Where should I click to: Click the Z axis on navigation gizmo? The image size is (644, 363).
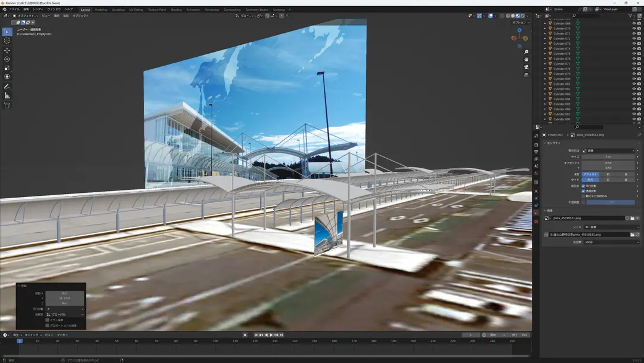click(x=519, y=30)
